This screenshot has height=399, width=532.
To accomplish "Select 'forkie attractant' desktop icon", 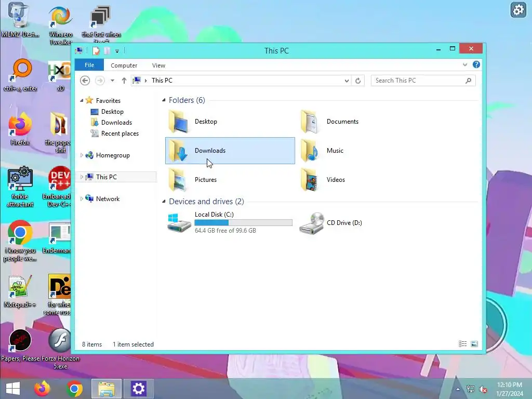I will (20, 187).
